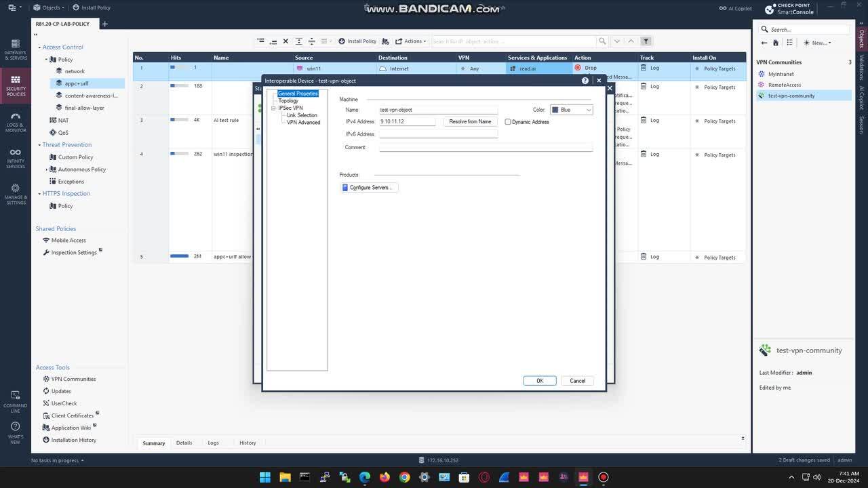Screen dimensions: 868x488
Task: Open the What's New panel
Action: 15,430
